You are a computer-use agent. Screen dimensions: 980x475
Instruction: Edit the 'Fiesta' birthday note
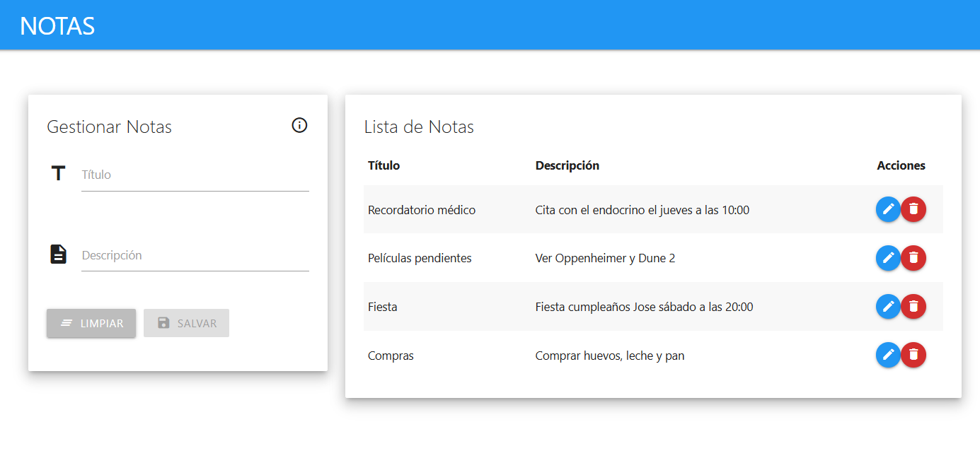point(888,307)
